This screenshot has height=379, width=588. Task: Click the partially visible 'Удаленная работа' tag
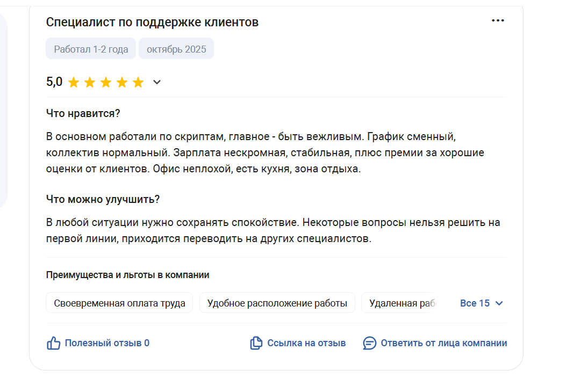tap(400, 303)
